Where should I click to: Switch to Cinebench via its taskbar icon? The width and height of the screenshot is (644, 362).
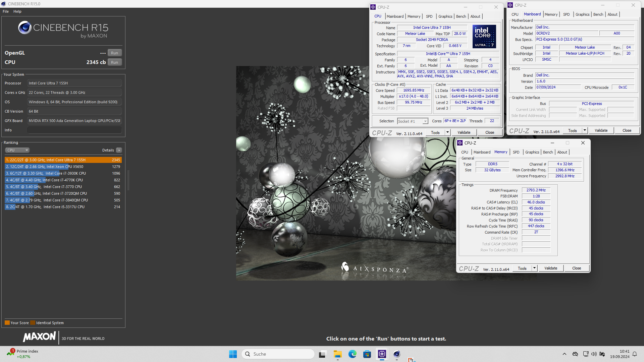click(397, 354)
